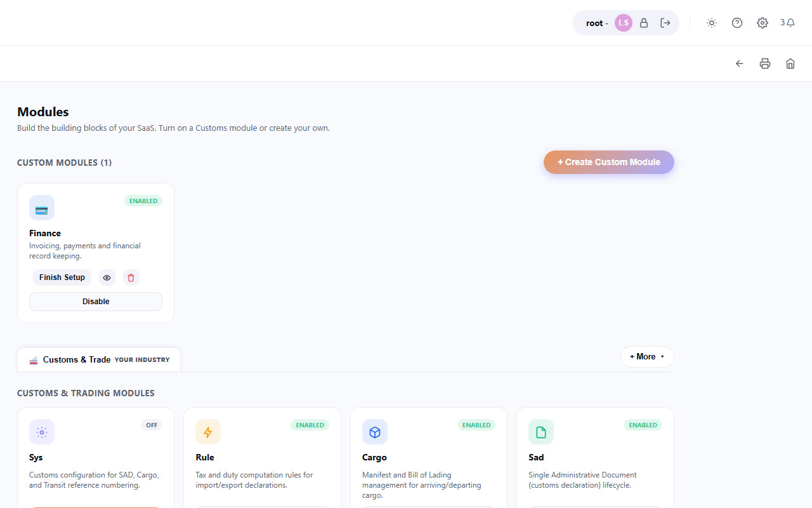Click the Sad module title

click(x=536, y=457)
